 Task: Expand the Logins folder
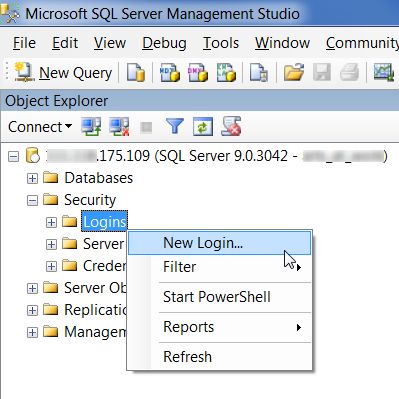pos(51,222)
